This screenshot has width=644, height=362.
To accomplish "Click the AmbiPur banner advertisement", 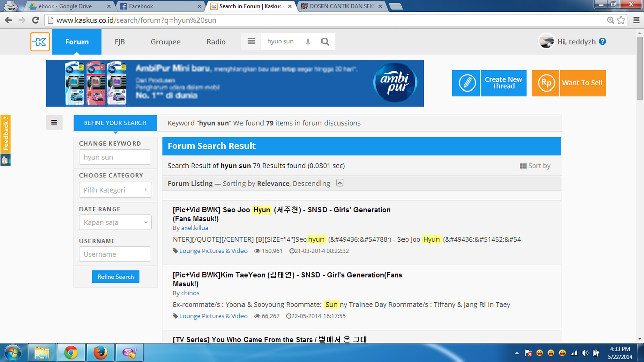I will pyautogui.click(x=235, y=83).
